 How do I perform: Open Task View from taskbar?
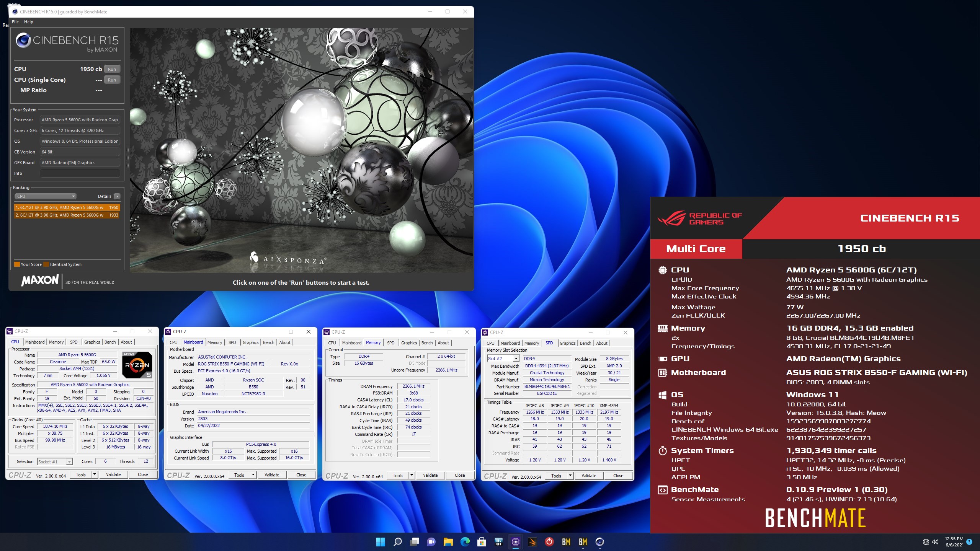[415, 542]
